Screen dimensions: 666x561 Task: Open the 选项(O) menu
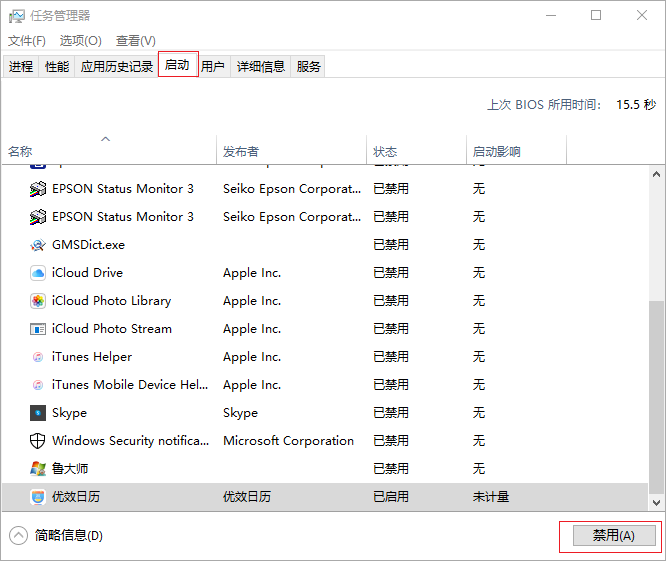(80, 41)
